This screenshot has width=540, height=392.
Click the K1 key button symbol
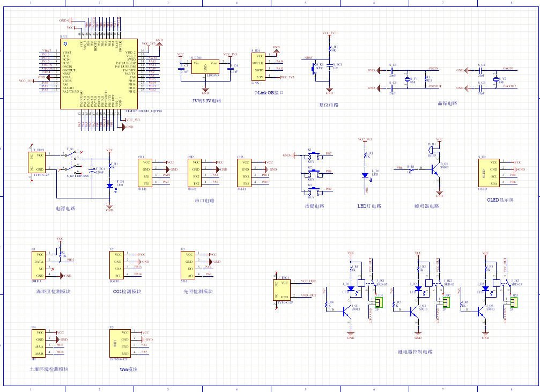point(312,155)
